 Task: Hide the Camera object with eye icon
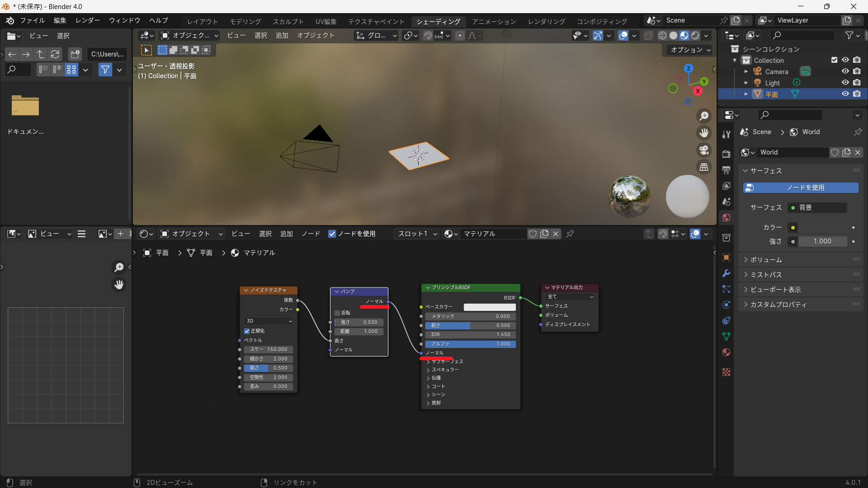click(845, 71)
